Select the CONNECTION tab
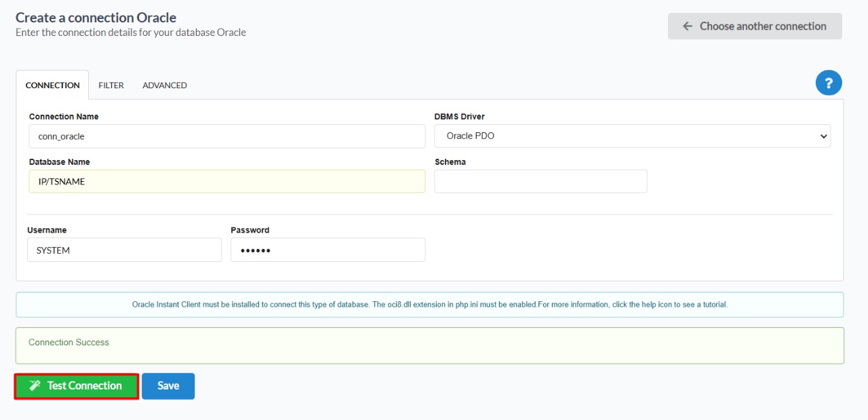Screen dimensions: 868x420 point(52,85)
